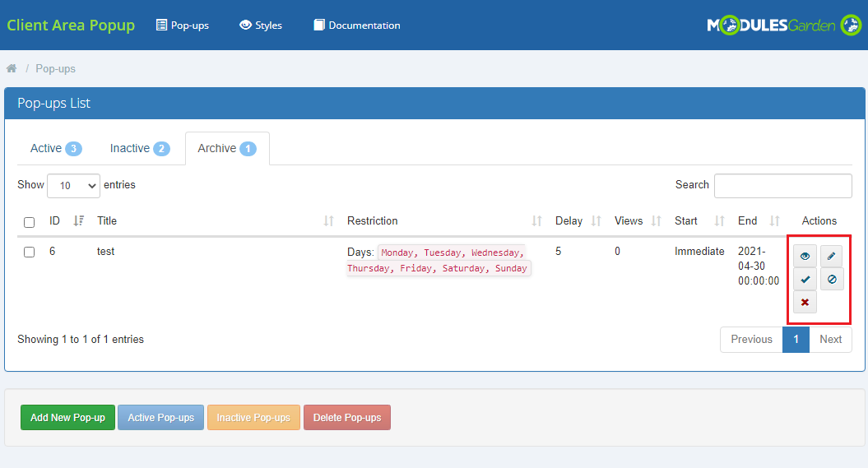Image resolution: width=868 pixels, height=468 pixels.
Task: Edit the test pop-up with pencil icon
Action: click(832, 256)
